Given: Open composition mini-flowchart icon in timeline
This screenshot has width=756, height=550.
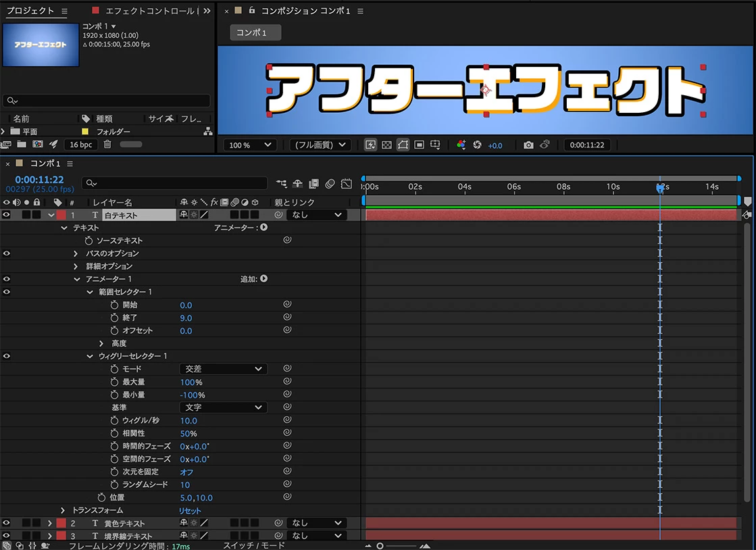Looking at the screenshot, I should click(281, 184).
